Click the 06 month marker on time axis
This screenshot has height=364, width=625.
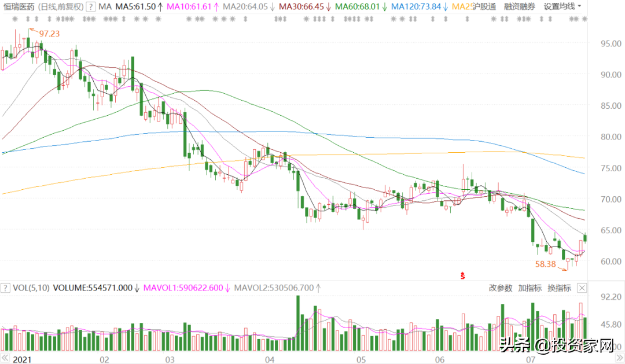pos(439,359)
